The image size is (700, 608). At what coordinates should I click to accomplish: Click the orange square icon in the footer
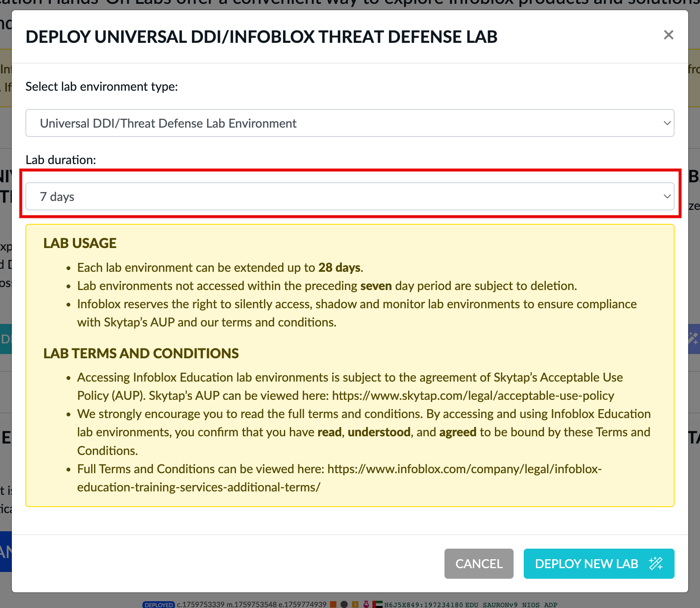(x=333, y=604)
